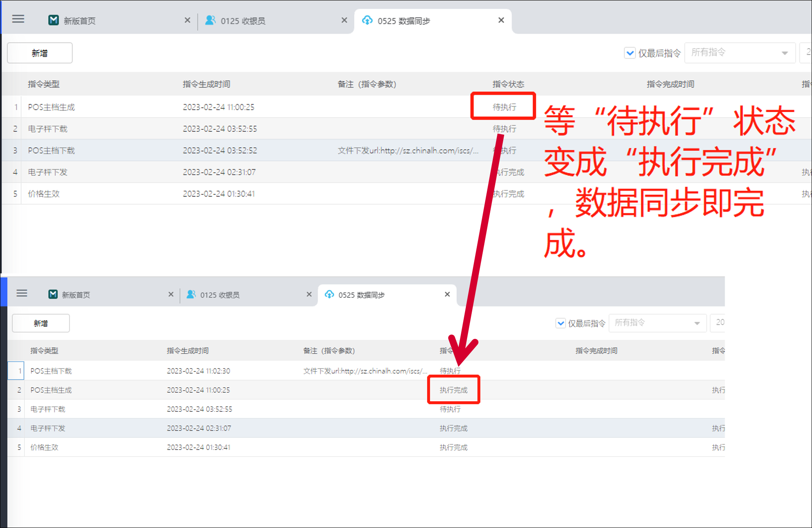Close the upper 新版首页 tab
The image size is (812, 528).
187,20
